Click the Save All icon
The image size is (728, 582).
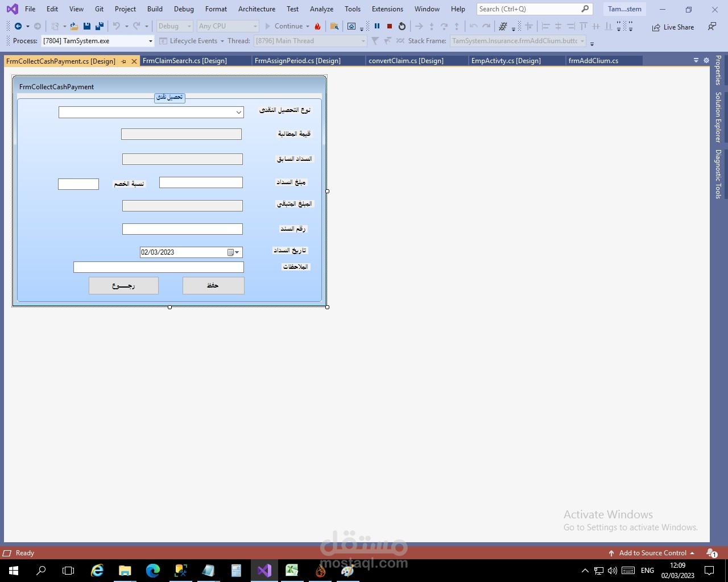[x=100, y=26]
